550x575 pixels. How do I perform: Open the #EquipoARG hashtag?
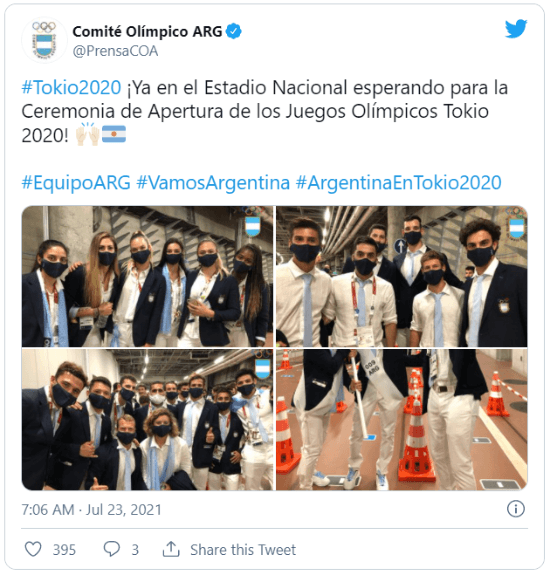(76, 183)
